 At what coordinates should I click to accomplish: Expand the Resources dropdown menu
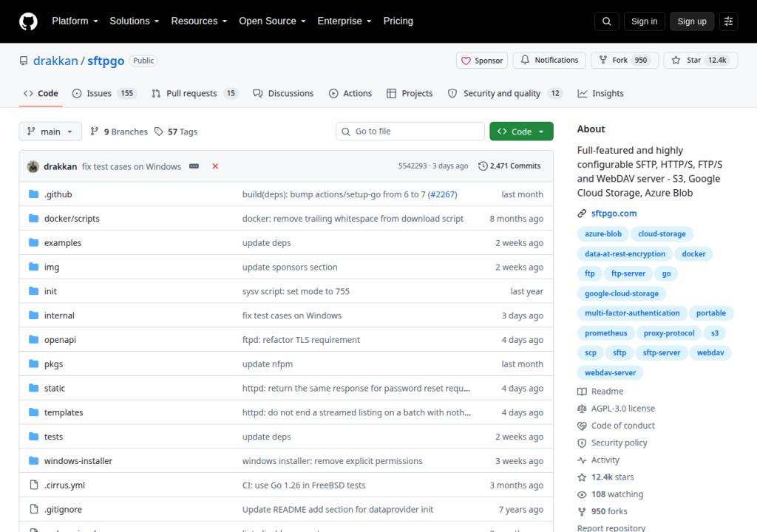pyautogui.click(x=199, y=21)
